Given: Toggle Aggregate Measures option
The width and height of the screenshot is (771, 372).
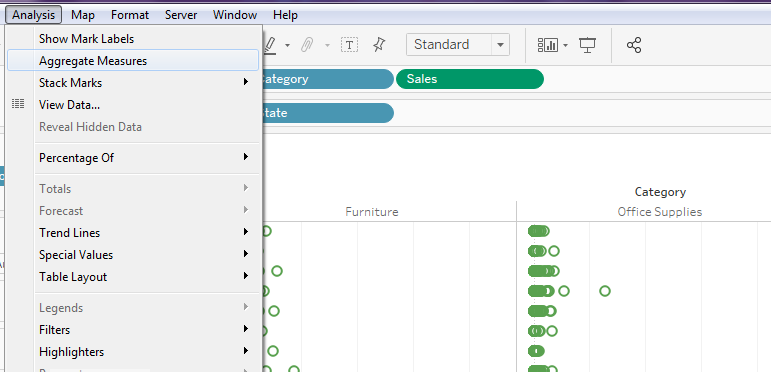Looking at the screenshot, I should [x=133, y=60].
